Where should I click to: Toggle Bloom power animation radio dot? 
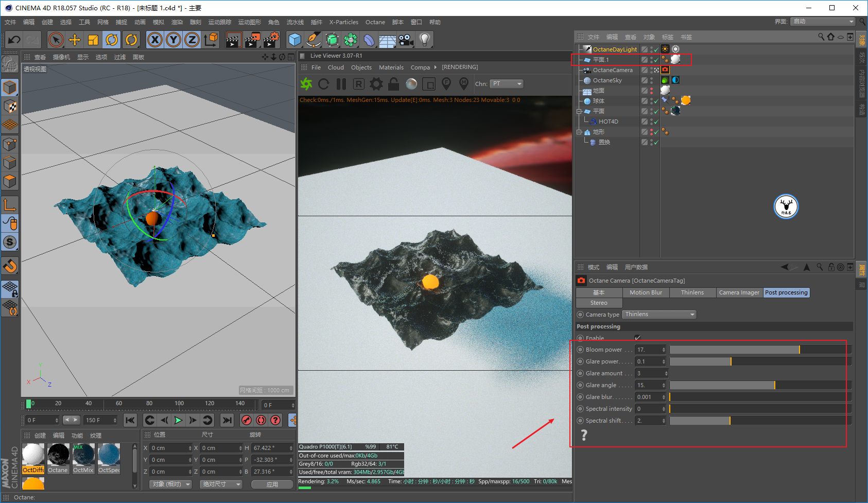point(580,350)
